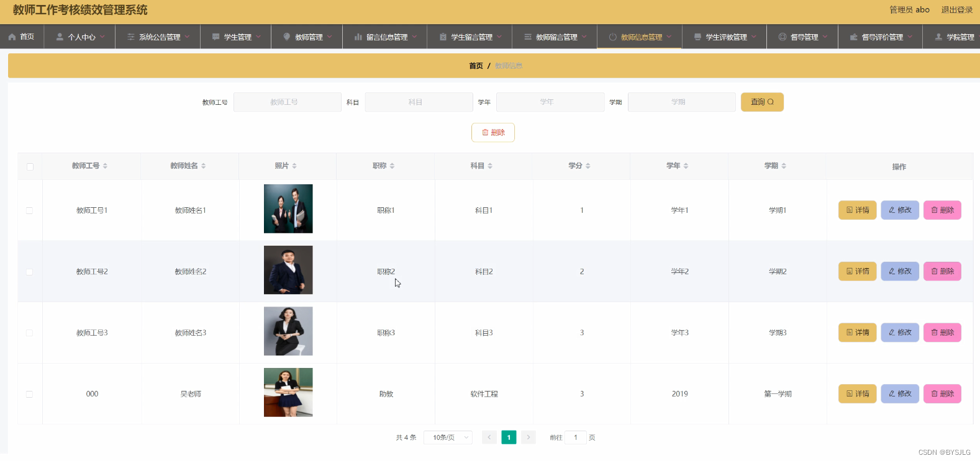Image resolution: width=980 pixels, height=461 pixels.
Task: Sort table by 教师工号 column arrows
Action: 105,166
